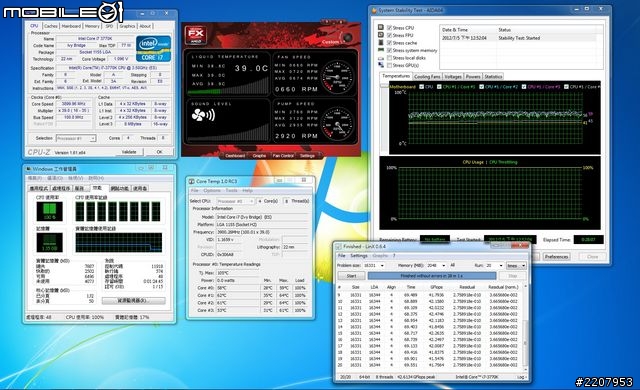Switch to Caches tab in CPU-Z
Image resolution: width=640 pixels, height=390 pixels.
(x=51, y=26)
